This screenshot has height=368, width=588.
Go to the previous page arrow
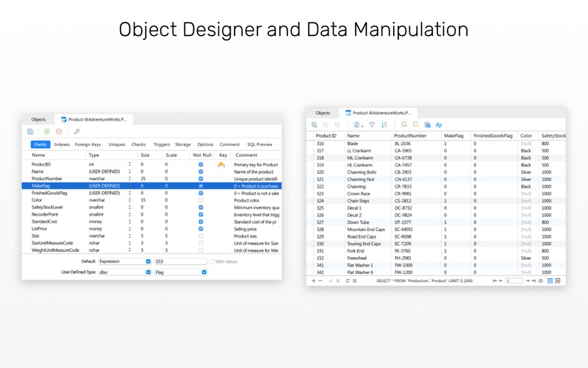[501, 280]
